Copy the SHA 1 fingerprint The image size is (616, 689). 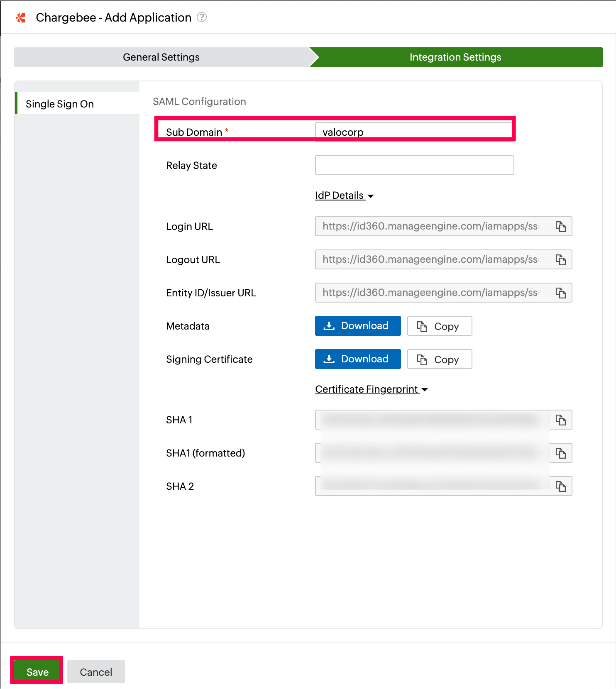pyautogui.click(x=561, y=420)
